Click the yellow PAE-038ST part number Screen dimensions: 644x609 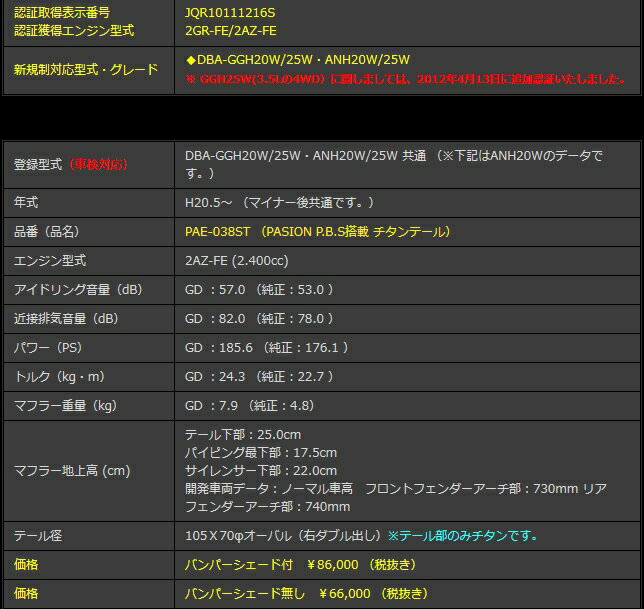point(219,231)
